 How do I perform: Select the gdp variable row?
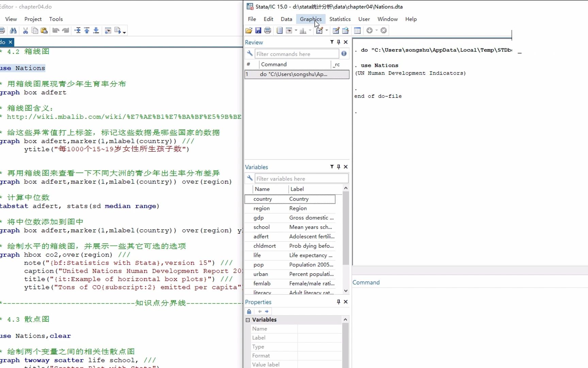pyautogui.click(x=290, y=218)
